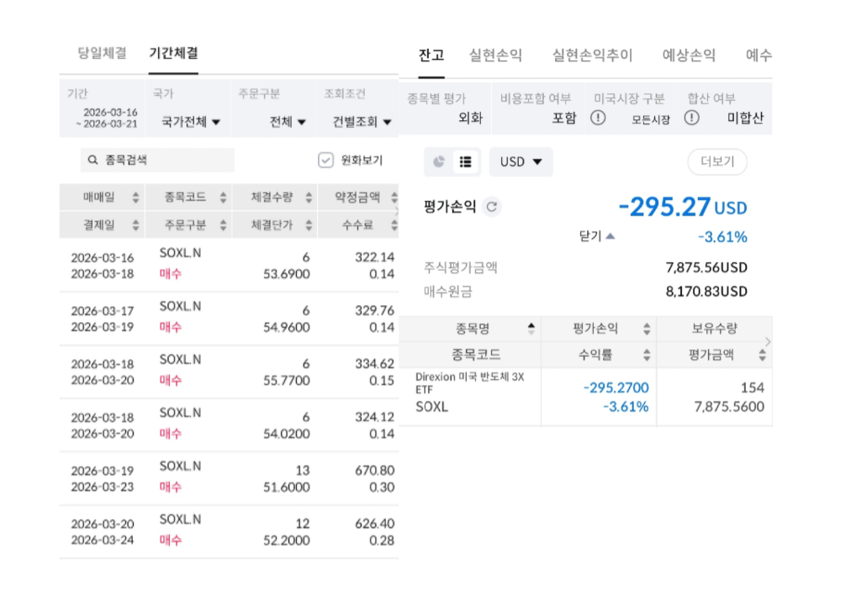Click the balance table next-columns chevron
Viewport: 851px width, 616px height.
pos(768,342)
